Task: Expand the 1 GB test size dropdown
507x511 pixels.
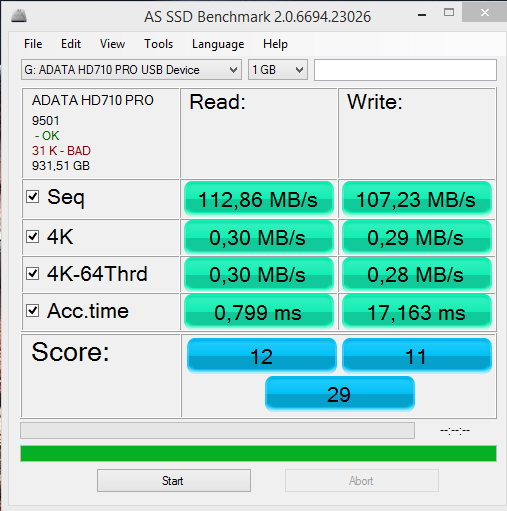Action: 278,70
